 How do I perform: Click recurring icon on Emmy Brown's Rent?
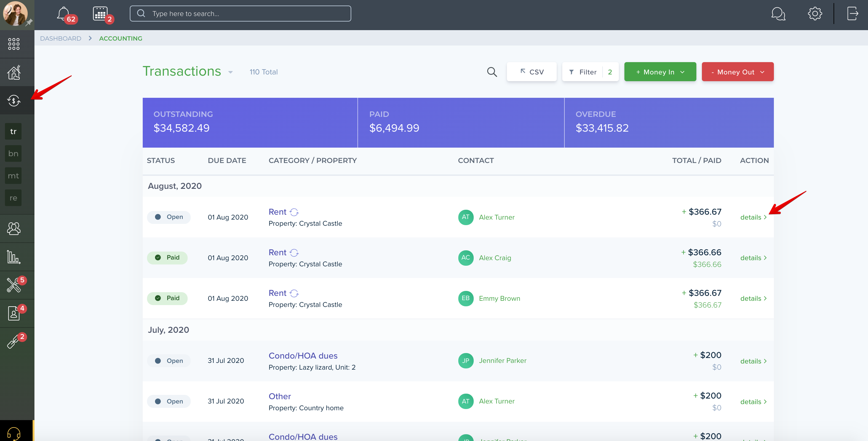tap(294, 293)
